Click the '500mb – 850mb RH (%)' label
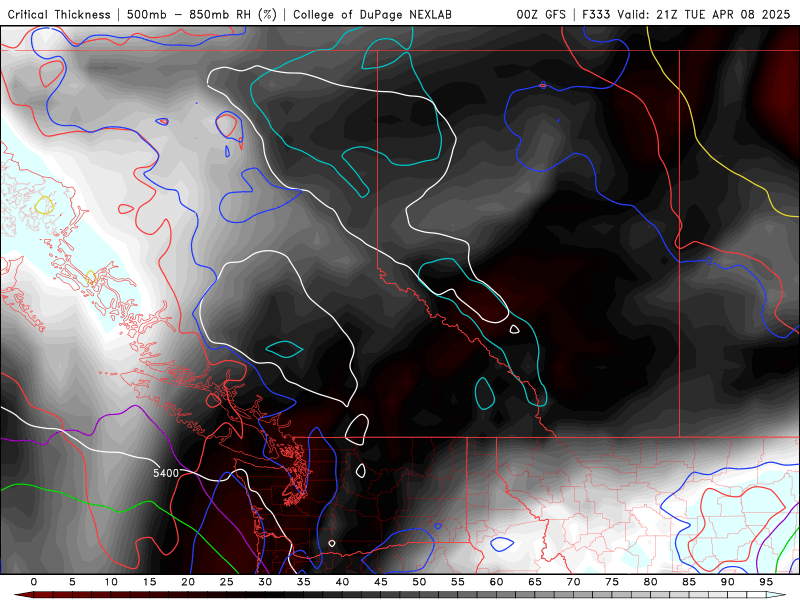Image resolution: width=800 pixels, height=600 pixels. (x=202, y=15)
